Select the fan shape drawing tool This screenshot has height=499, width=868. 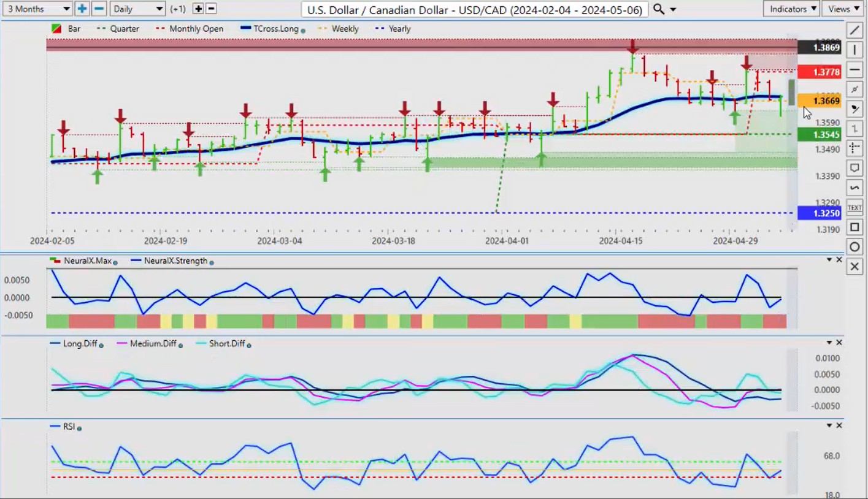(854, 109)
